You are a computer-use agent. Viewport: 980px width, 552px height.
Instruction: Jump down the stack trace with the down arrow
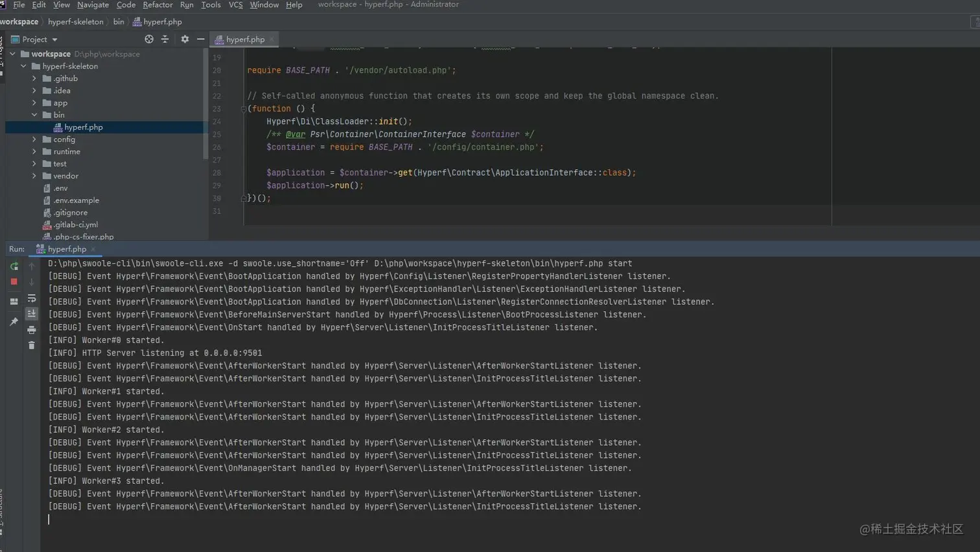pyautogui.click(x=31, y=282)
